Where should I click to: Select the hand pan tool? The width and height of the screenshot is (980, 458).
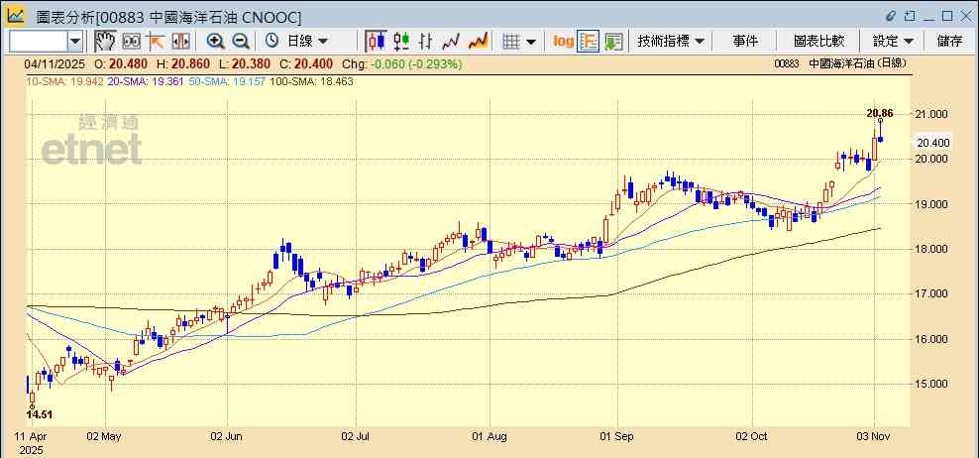click(x=105, y=41)
